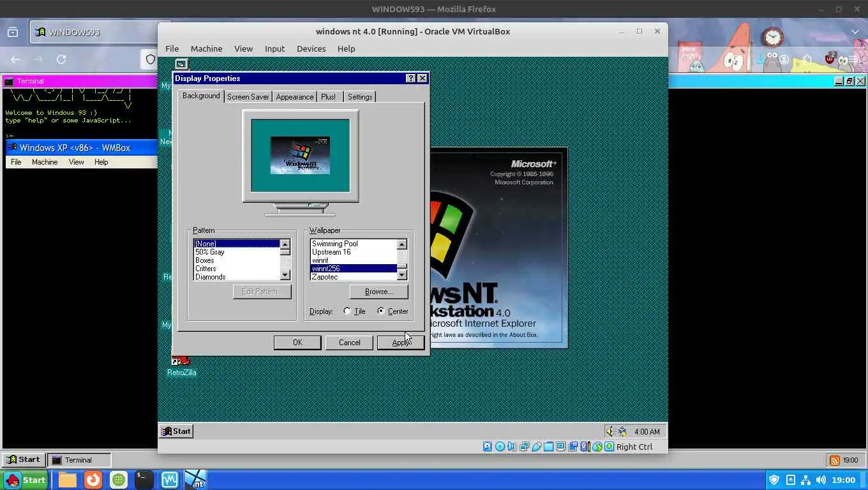Click the NT tray VirtualBox additions icon
This screenshot has height=490, width=868.
tap(622, 431)
